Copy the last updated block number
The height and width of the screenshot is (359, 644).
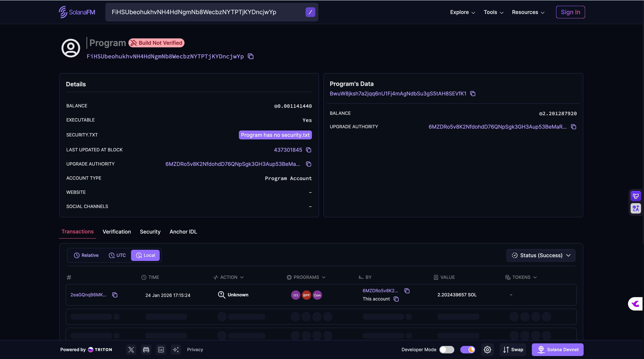click(x=309, y=150)
